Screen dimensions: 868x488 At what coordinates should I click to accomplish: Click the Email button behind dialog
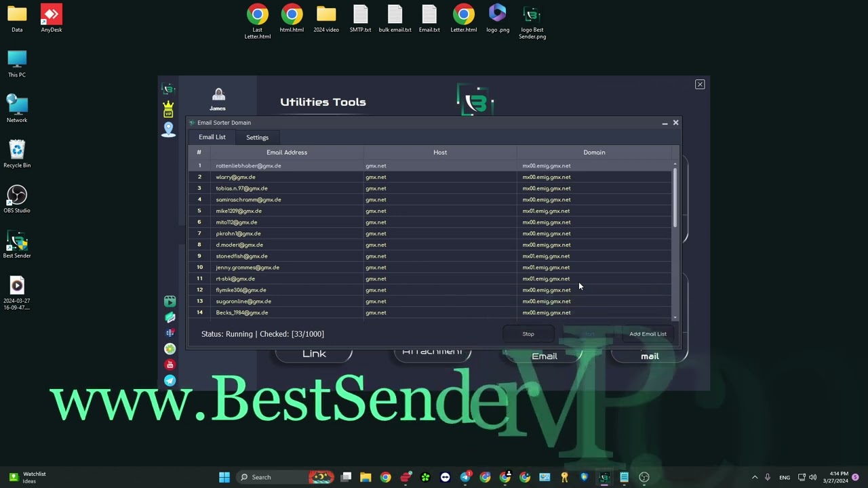coord(545,355)
